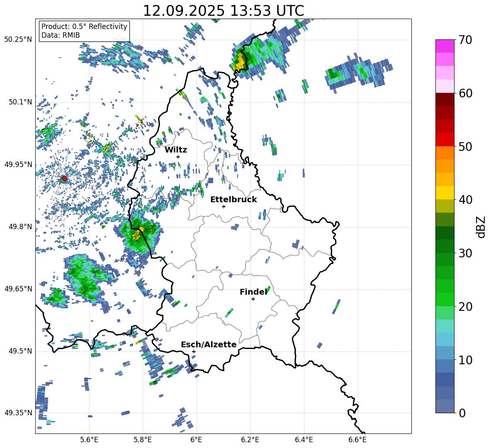Click the 6.4°E longitude label

304,440
